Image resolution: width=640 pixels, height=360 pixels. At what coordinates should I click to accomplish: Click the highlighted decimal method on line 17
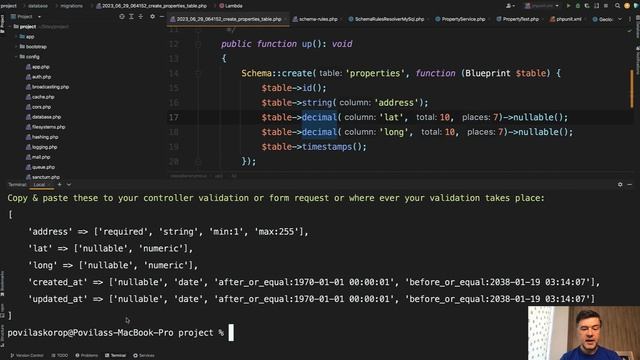[x=319, y=118]
